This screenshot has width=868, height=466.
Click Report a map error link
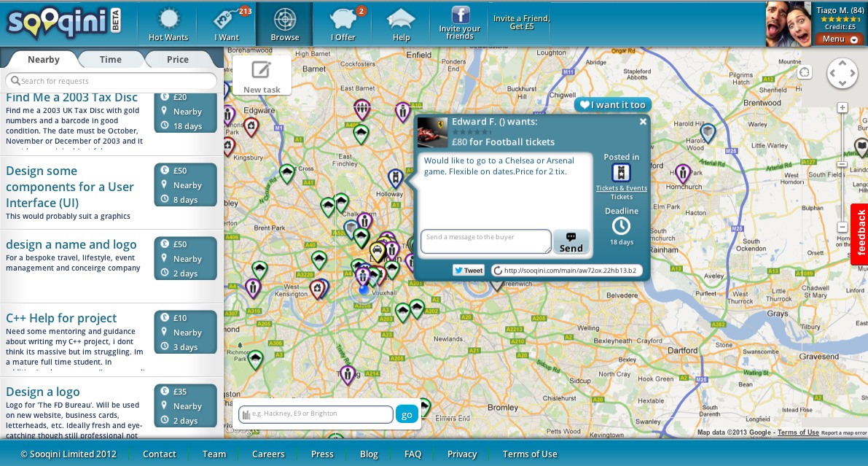(844, 432)
